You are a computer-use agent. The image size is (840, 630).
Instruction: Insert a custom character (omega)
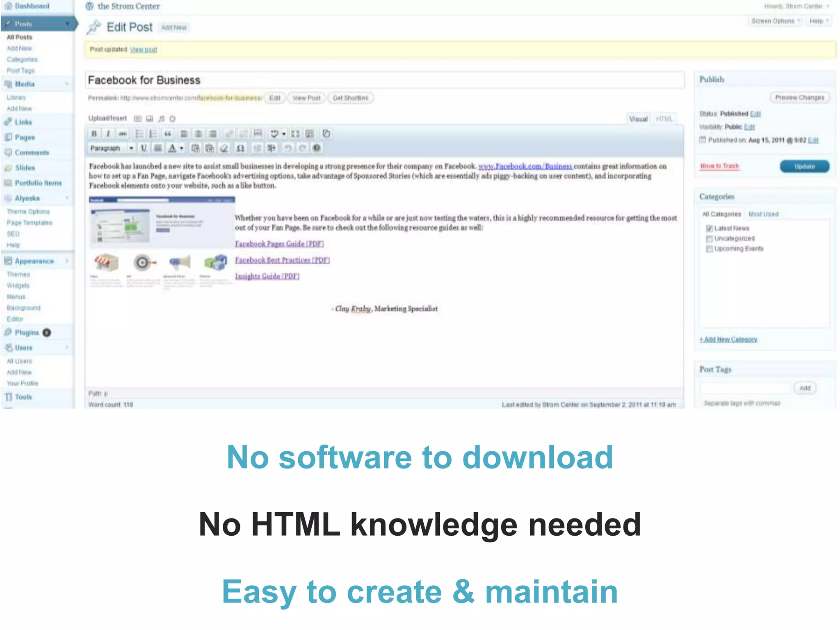tap(241, 148)
